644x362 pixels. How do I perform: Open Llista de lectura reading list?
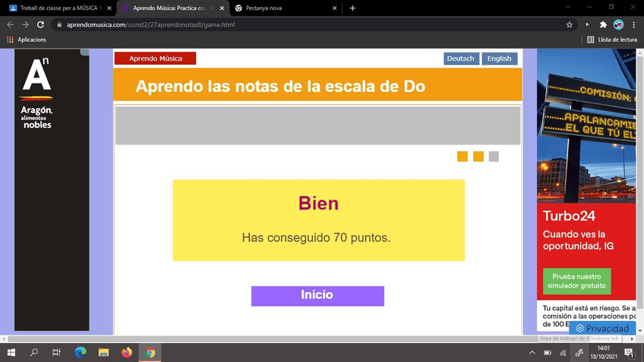(612, 39)
